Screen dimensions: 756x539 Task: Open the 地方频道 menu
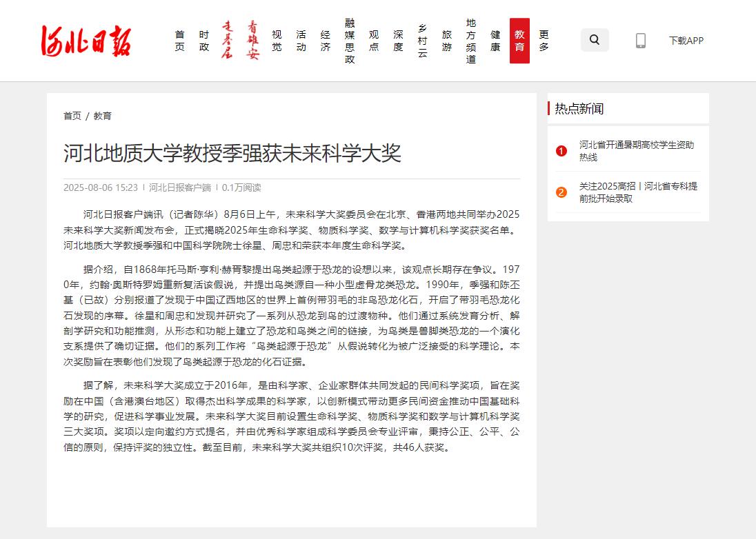(x=470, y=41)
